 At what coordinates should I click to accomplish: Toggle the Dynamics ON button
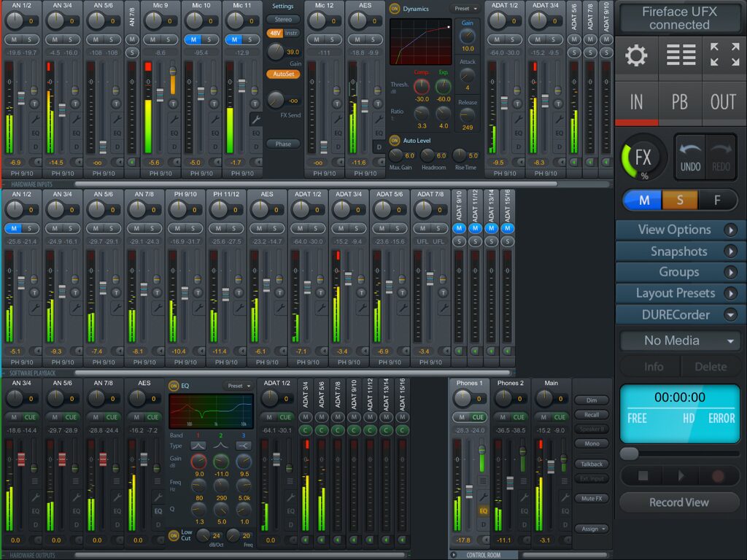395,9
